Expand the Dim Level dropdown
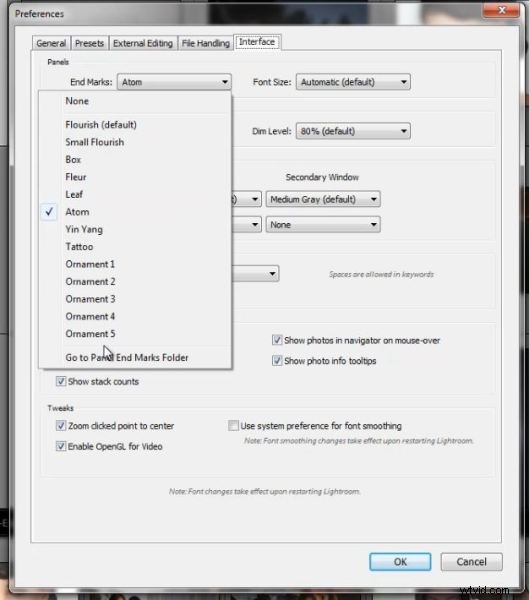Viewport: 529px width, 600px height. click(353, 131)
